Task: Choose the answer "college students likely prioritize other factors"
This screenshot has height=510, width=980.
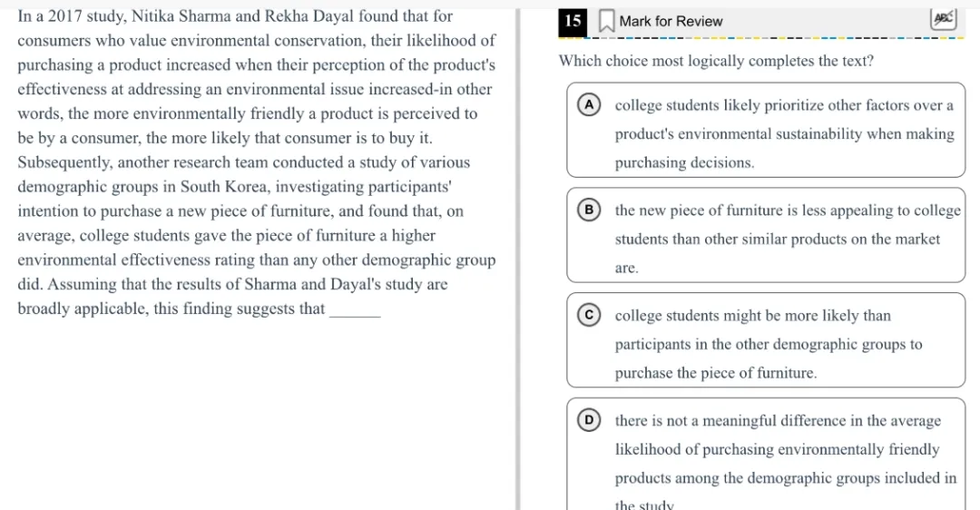Action: [784, 133]
